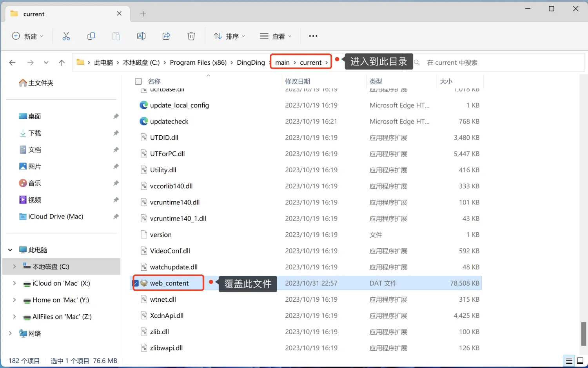Open 视频 folder in quick access

(30, 200)
